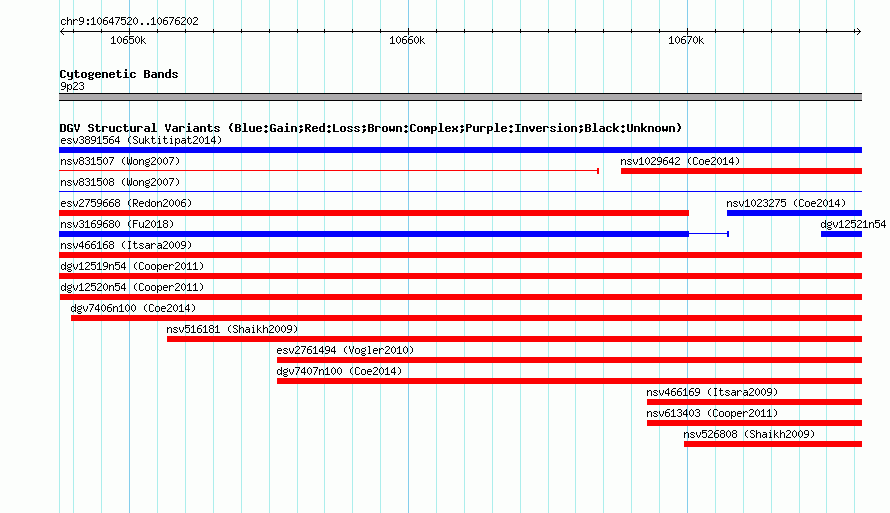890x513 pixels.
Task: Open the dgv7407n100 (Coe2014) label
Action: 339,371
